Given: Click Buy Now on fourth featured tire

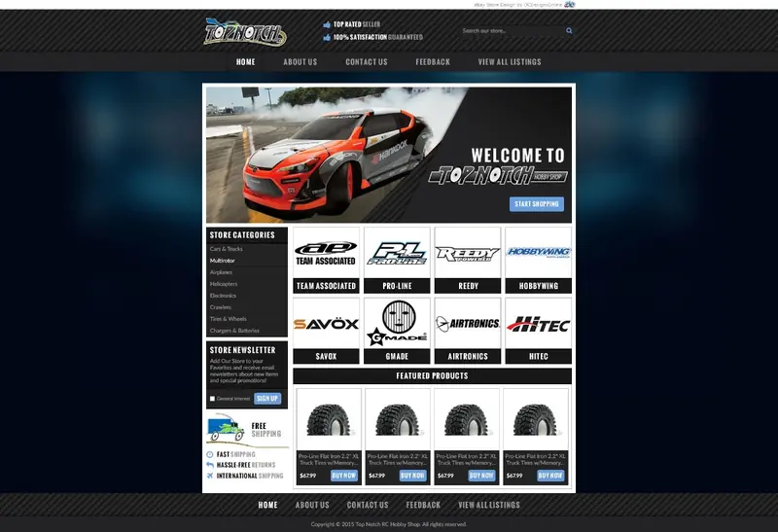Looking at the screenshot, I should click(x=550, y=476).
